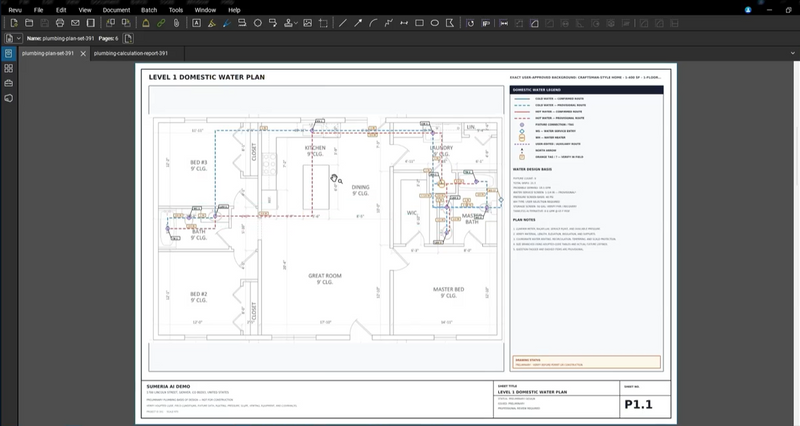The width and height of the screenshot is (800, 426).
Task: Add a hyperlink with green link icon
Action: click(161, 23)
